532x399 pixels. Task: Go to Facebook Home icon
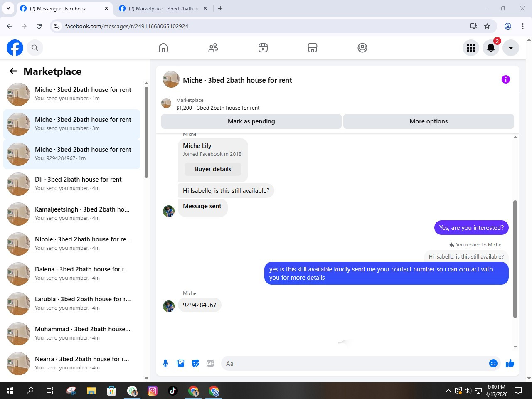click(x=163, y=48)
